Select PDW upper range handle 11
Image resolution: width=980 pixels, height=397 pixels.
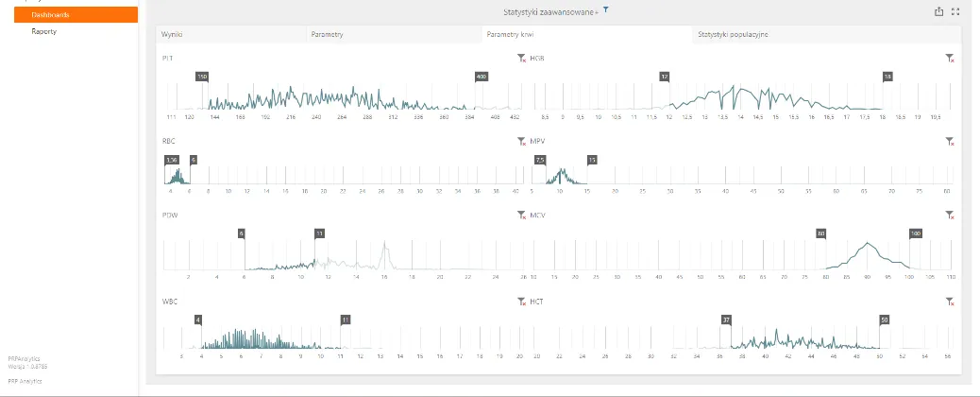click(x=319, y=233)
